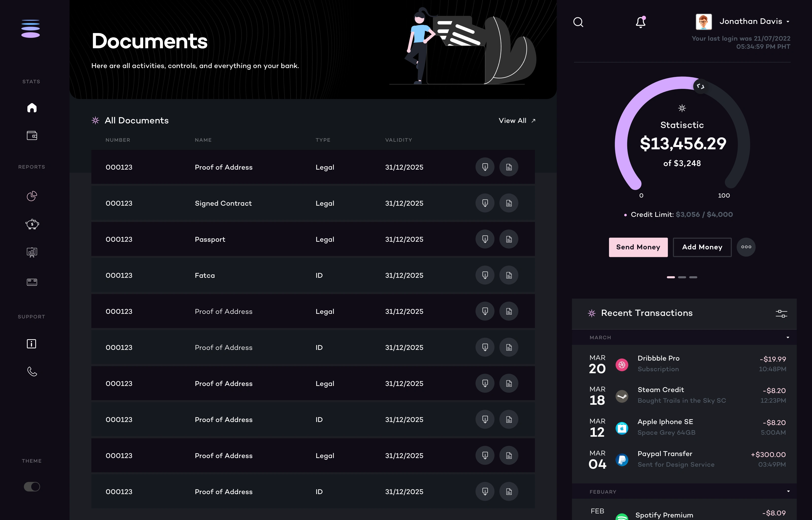Click the piggy bank savings icon
The image size is (812, 520).
32,224
